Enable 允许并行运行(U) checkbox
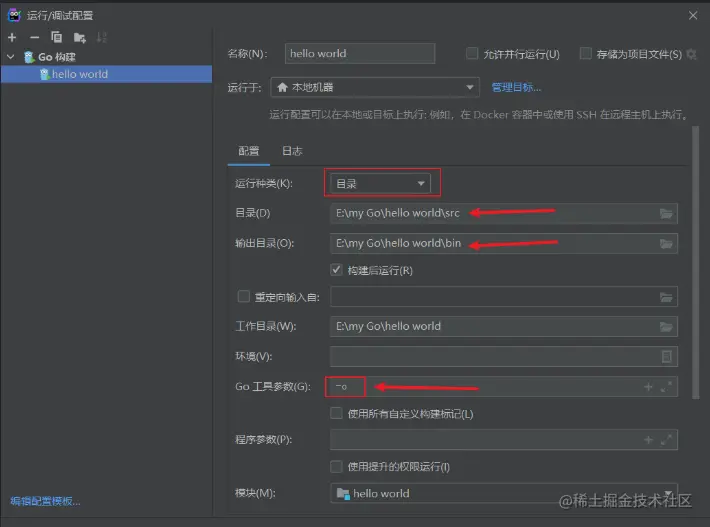Image resolution: width=710 pixels, height=527 pixels. (472, 53)
